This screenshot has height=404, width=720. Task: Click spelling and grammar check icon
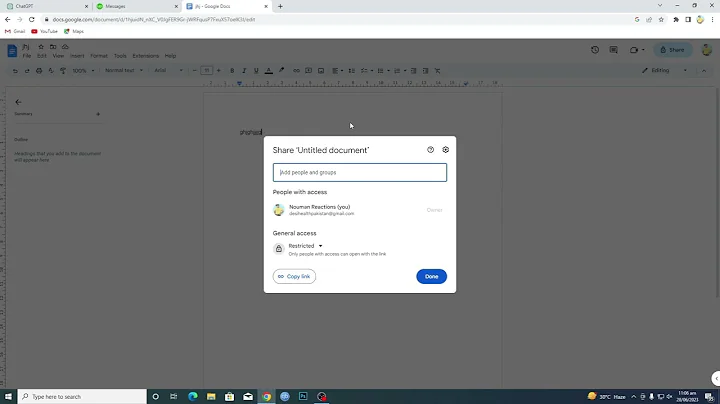51,71
